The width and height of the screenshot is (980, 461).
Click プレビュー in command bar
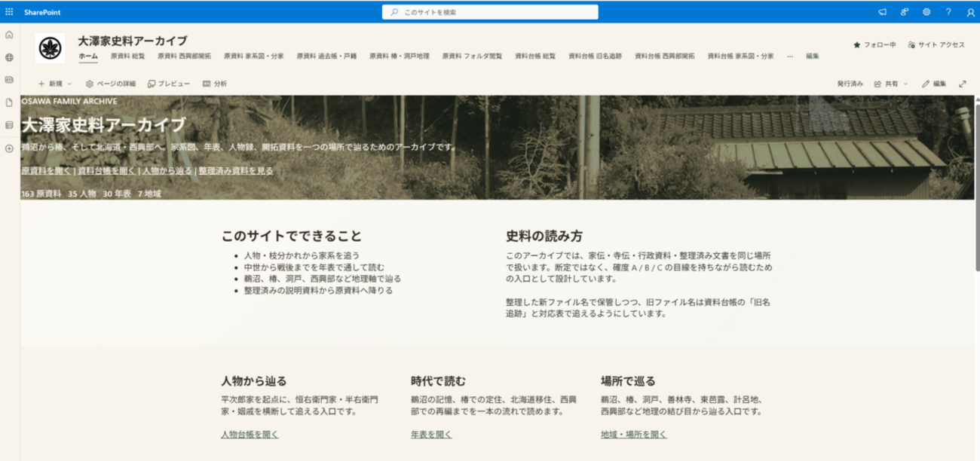click(x=169, y=84)
